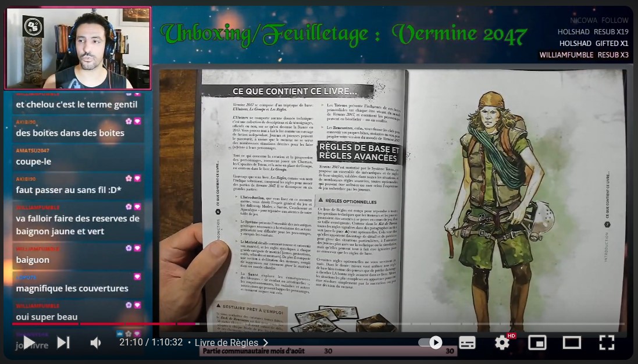The width and height of the screenshot is (638, 364).
Task: Click 'et chelou c'est le terme gentil' message
Action: pyautogui.click(x=77, y=105)
